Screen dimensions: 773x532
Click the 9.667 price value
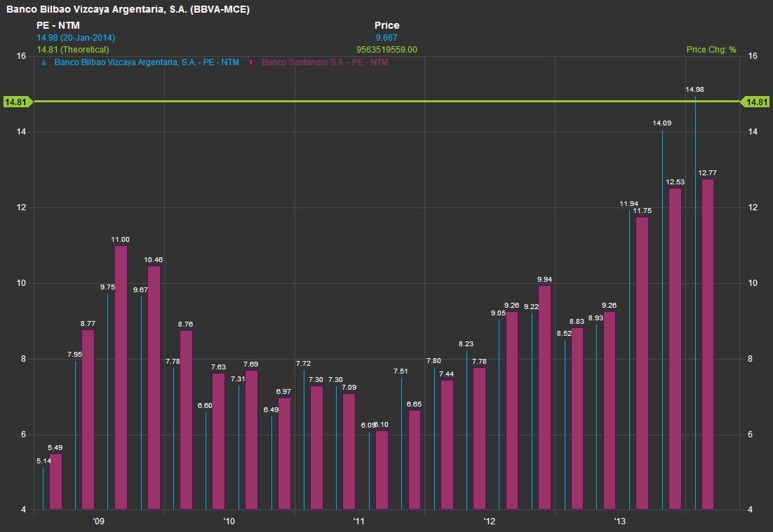point(387,38)
